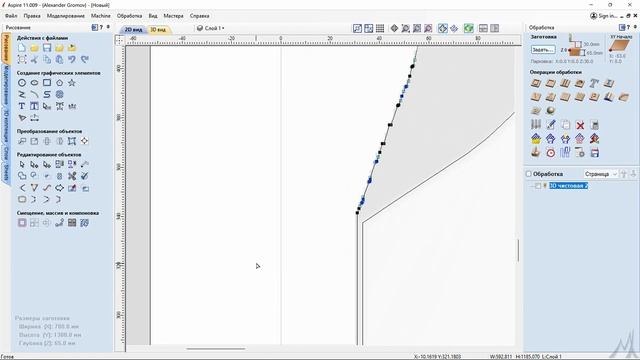The image size is (640, 360).
Task: Choose the selection arrow tool
Action: tap(22, 164)
